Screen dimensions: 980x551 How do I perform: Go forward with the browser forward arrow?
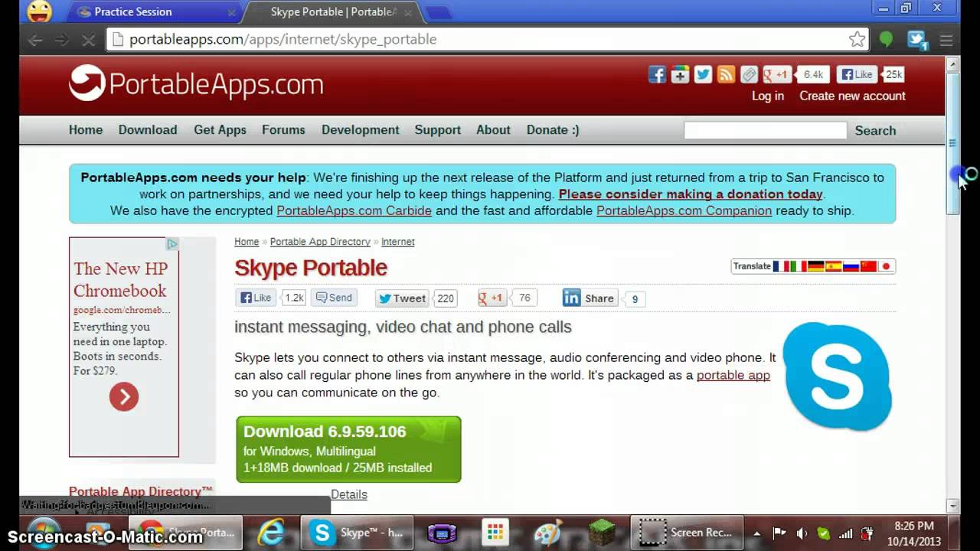point(62,40)
